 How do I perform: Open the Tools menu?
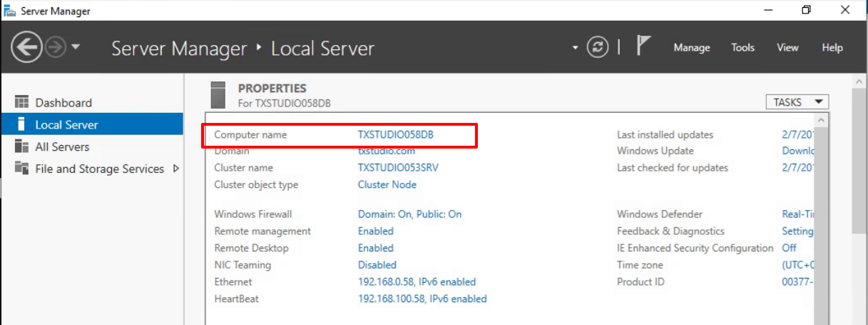[x=742, y=48]
